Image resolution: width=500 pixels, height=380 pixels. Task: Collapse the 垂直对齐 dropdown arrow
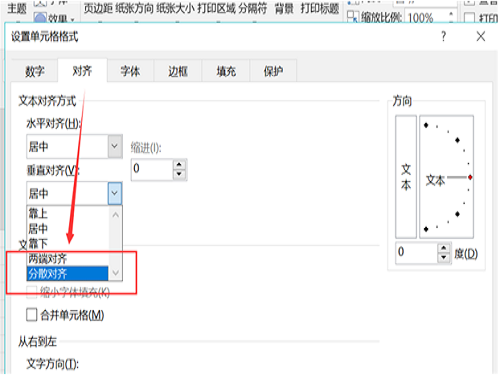point(115,193)
